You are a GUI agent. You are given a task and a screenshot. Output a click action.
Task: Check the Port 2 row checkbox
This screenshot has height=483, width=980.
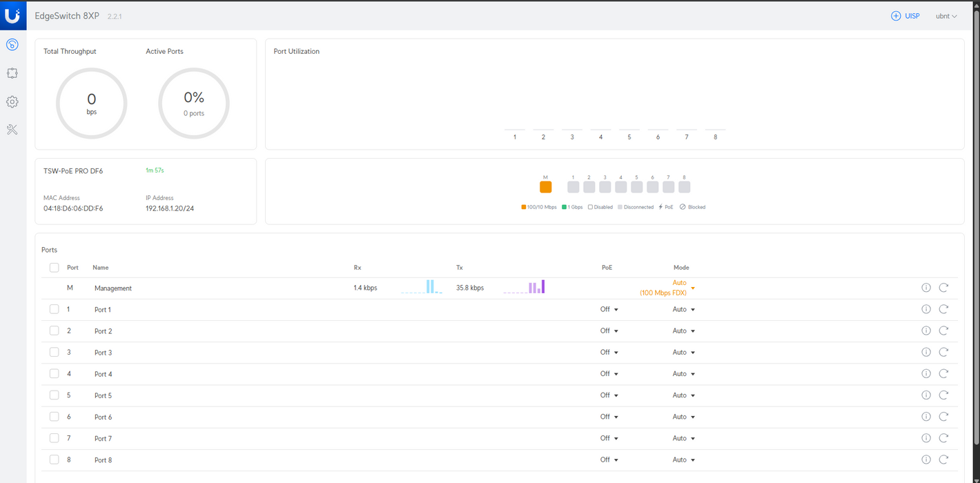tap(54, 331)
